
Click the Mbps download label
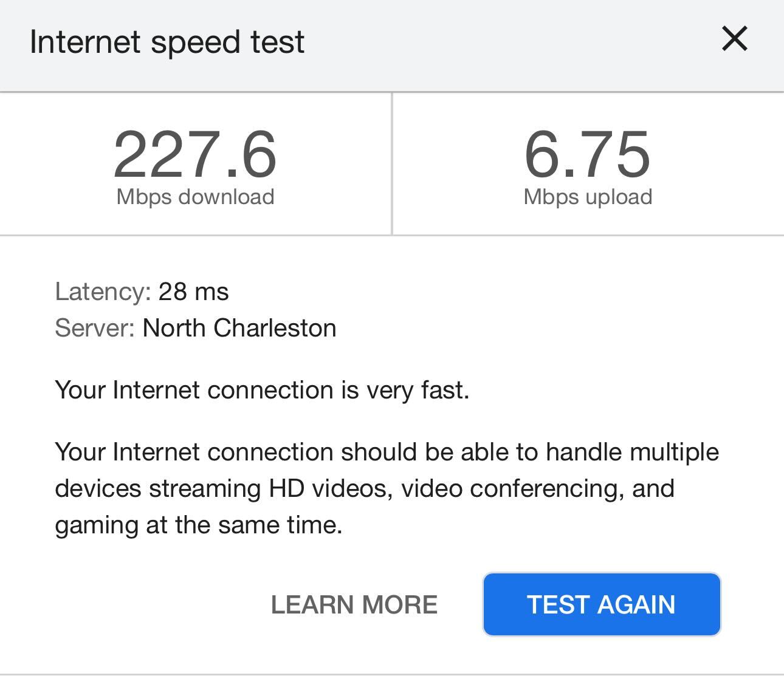coord(196,196)
